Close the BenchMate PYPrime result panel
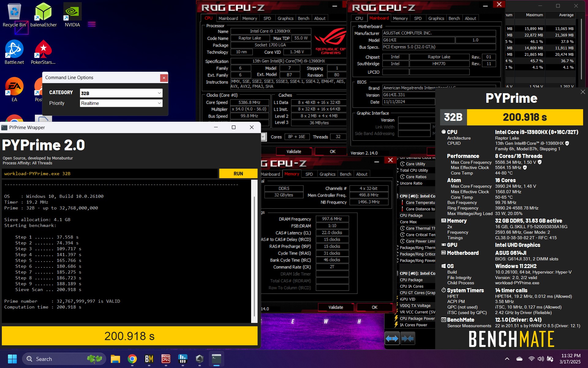This screenshot has height=368, width=588. tap(582, 92)
